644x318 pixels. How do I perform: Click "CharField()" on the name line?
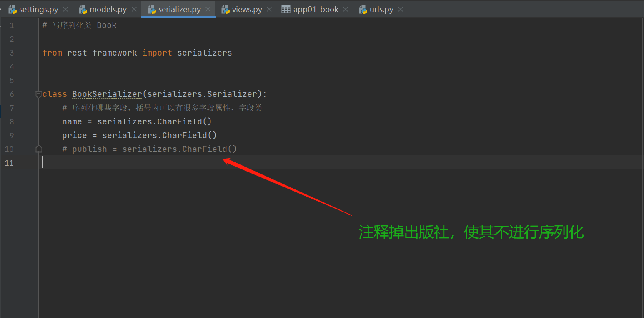pos(185,121)
